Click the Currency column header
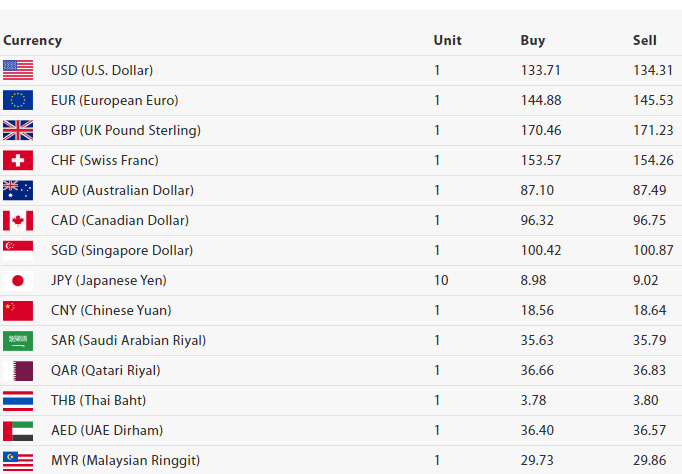This screenshot has height=474, width=682. coord(32,41)
